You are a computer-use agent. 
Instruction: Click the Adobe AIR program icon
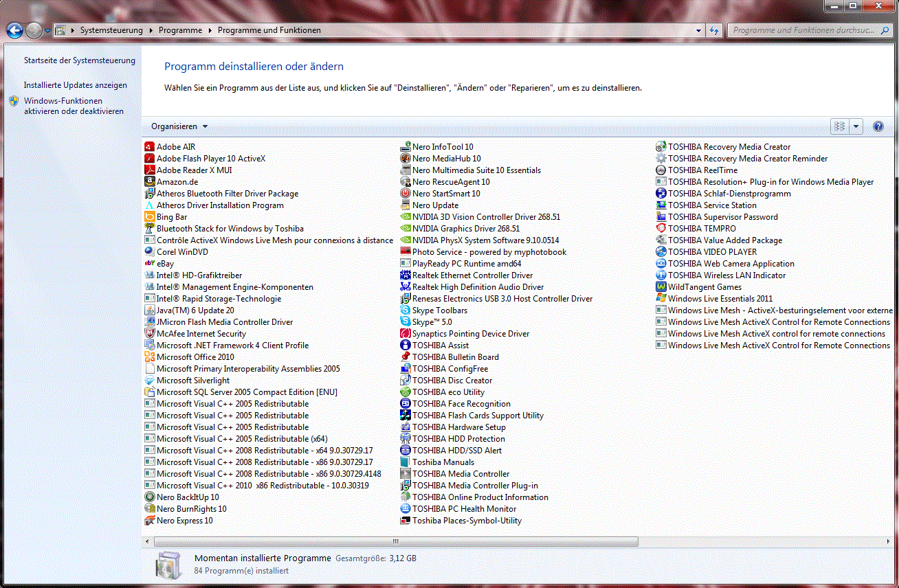(x=150, y=147)
